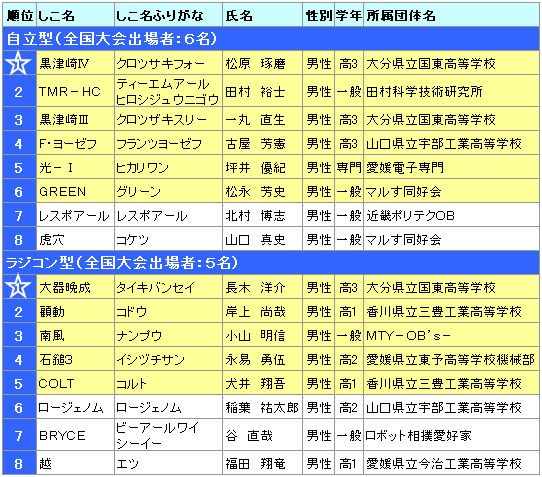
Task: Select the cell BRYCE
Action: [x=75, y=435]
